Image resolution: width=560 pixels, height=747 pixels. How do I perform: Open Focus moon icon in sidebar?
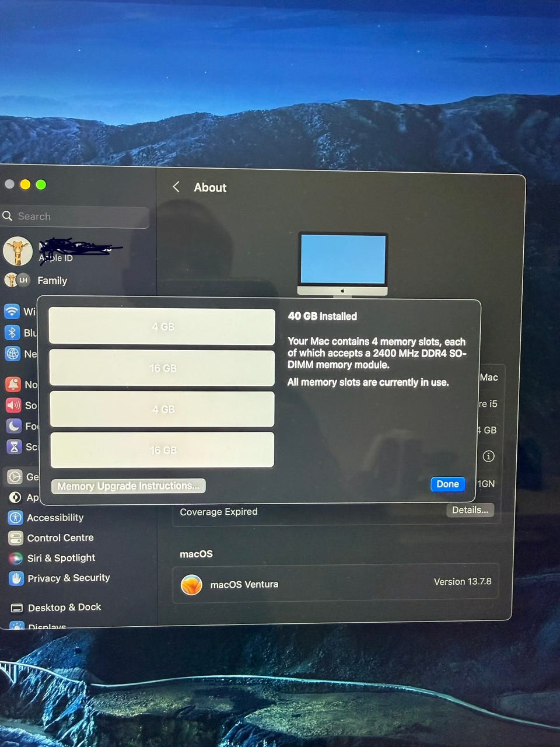14,426
